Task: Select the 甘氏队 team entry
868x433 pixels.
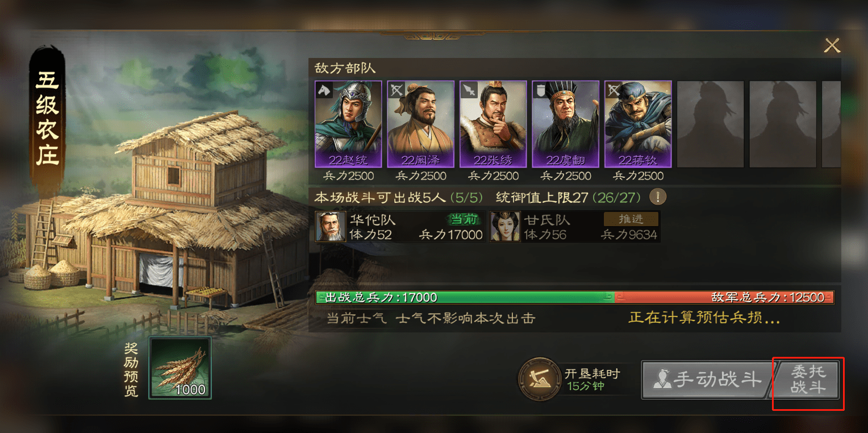Action: tap(574, 227)
